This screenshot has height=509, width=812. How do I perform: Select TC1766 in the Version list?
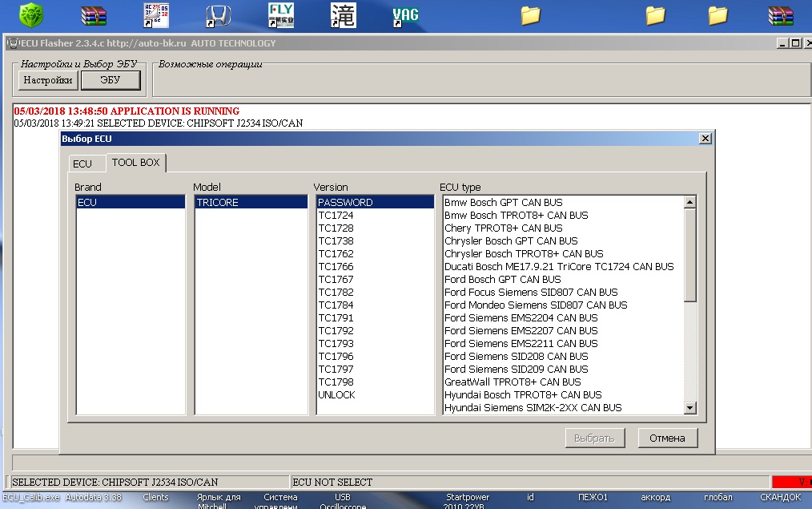pyautogui.click(x=376, y=266)
